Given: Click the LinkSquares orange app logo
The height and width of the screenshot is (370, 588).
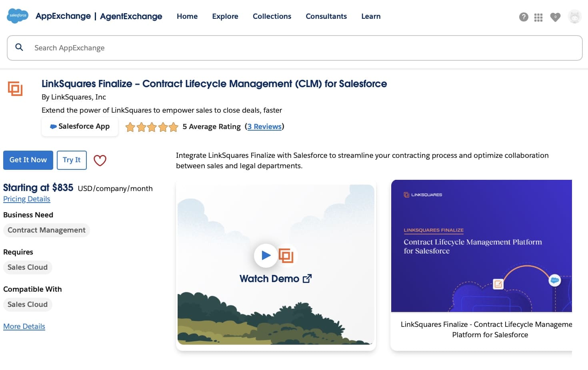Looking at the screenshot, I should (x=16, y=89).
